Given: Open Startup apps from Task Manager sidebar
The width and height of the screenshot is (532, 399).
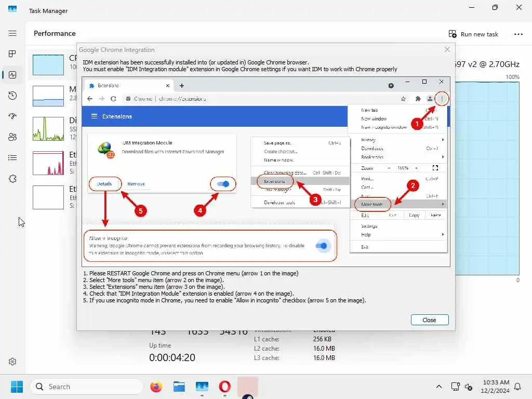Looking at the screenshot, I should [12, 116].
